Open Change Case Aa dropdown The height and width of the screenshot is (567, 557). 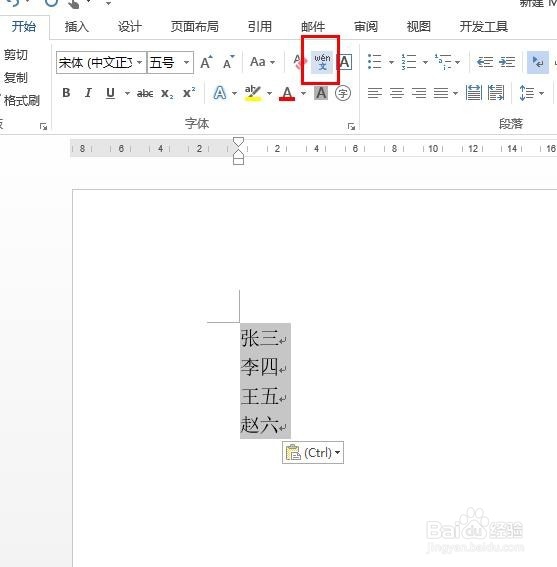coord(263,62)
